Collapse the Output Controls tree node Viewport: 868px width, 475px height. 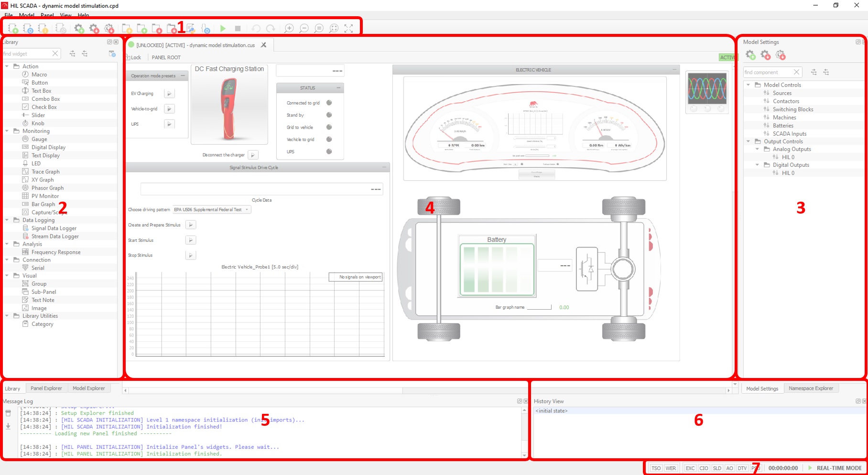[749, 141]
